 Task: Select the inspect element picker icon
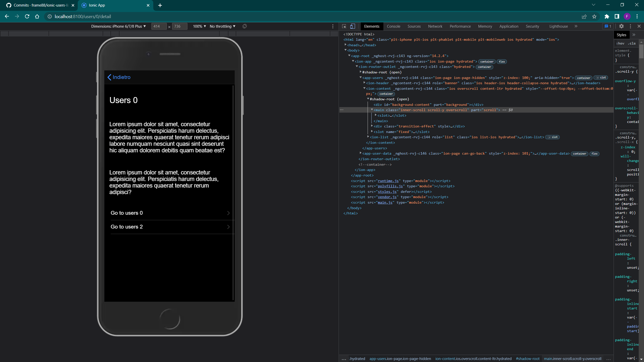tap(344, 26)
